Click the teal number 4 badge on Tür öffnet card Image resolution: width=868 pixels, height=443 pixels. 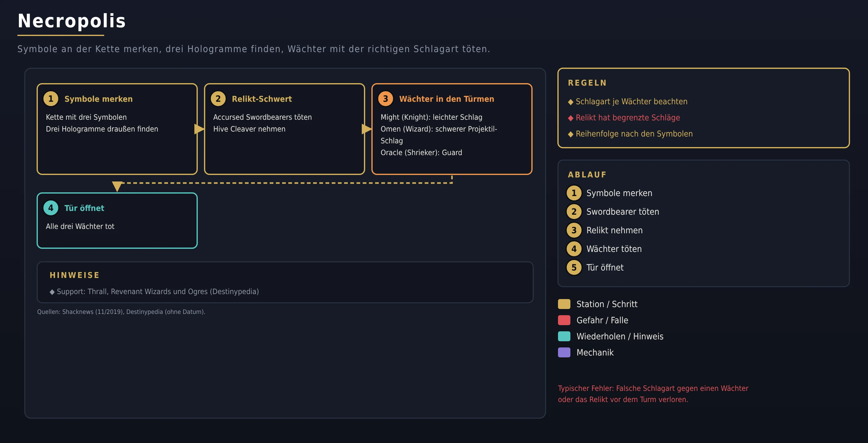pyautogui.click(x=51, y=208)
